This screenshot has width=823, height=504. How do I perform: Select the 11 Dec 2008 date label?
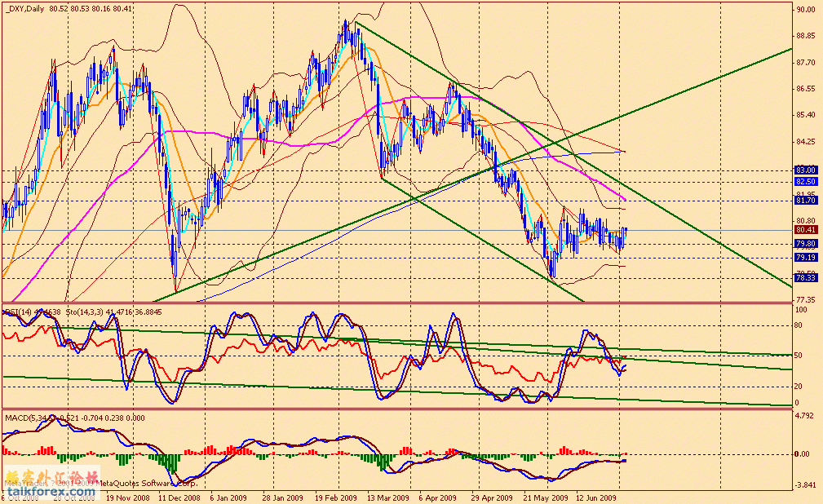[x=179, y=497]
